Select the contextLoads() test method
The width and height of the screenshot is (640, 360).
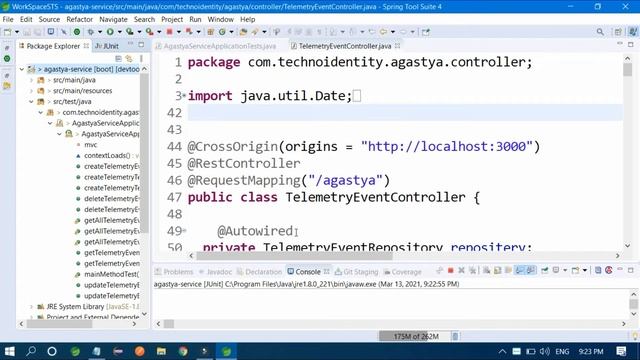[x=108, y=156]
